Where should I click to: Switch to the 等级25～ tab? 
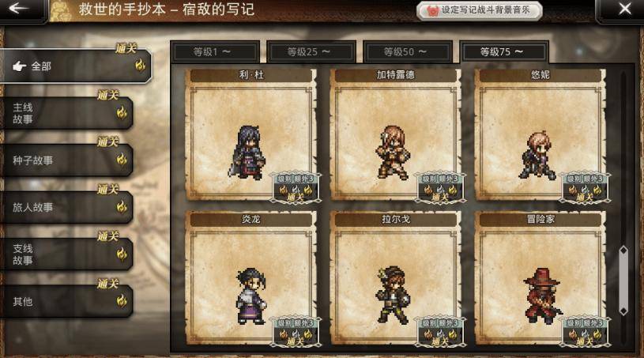click(311, 52)
